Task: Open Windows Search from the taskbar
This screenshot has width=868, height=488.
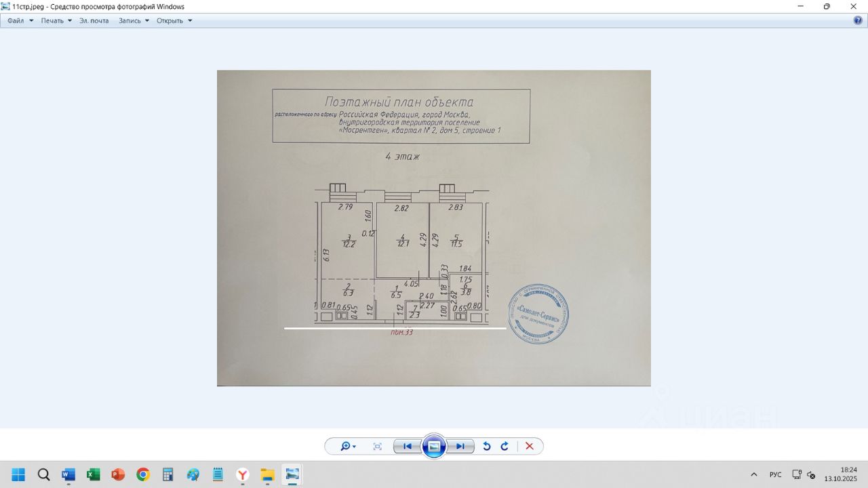Action: click(x=43, y=474)
